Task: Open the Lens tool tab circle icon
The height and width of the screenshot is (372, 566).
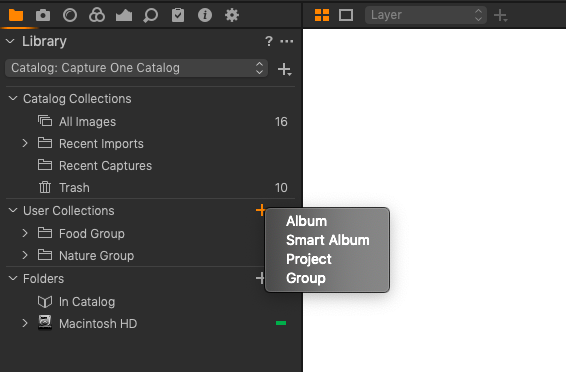Action: tap(70, 15)
